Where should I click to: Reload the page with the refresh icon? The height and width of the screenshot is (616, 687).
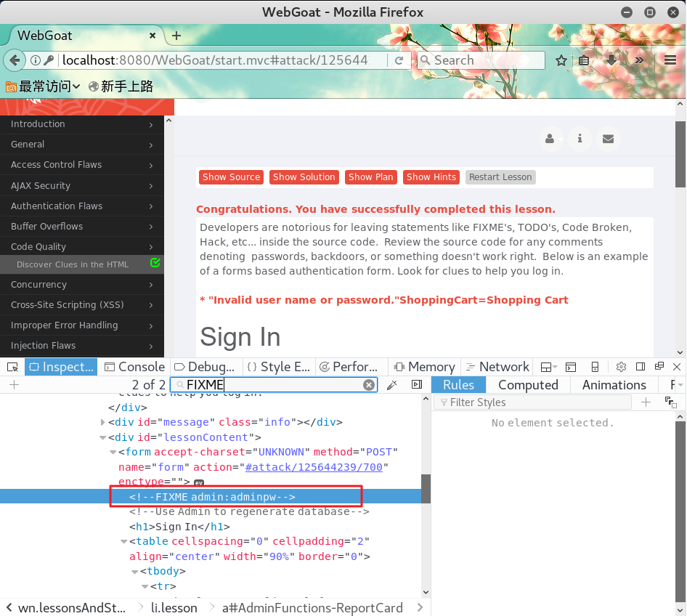(x=399, y=60)
